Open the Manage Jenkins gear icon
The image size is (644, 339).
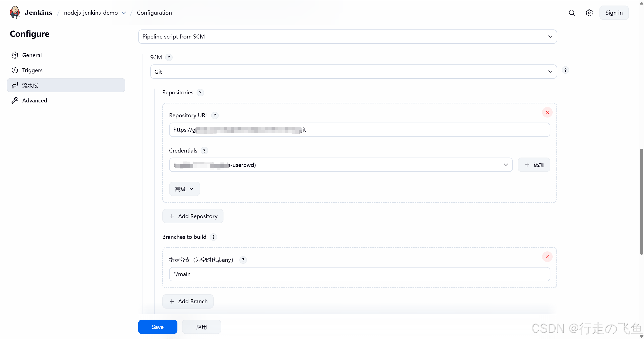[589, 13]
